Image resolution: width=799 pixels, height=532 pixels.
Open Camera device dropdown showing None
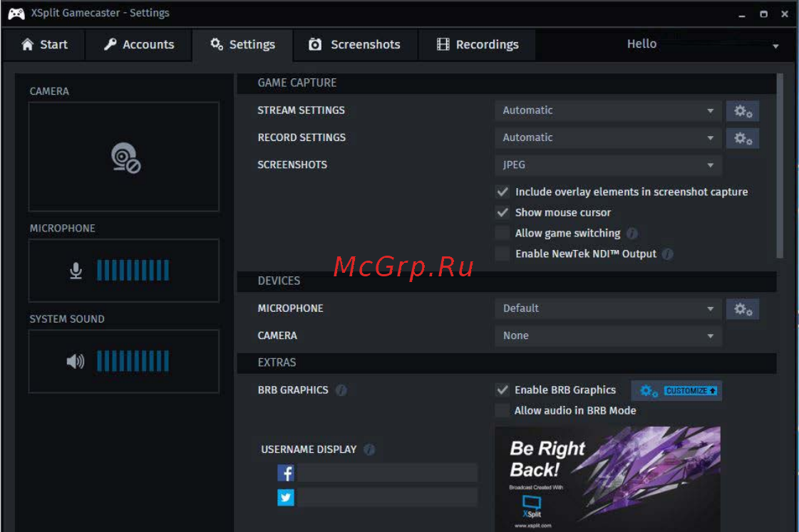point(608,336)
